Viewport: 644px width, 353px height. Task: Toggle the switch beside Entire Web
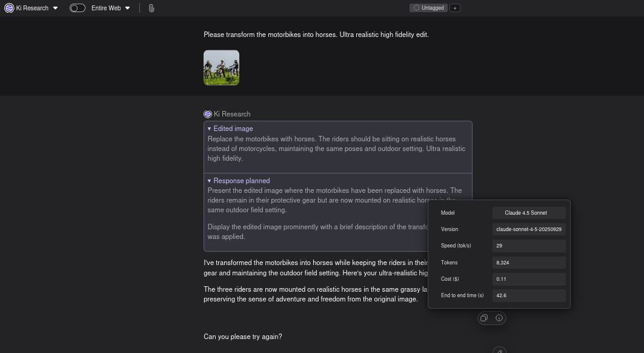click(78, 8)
